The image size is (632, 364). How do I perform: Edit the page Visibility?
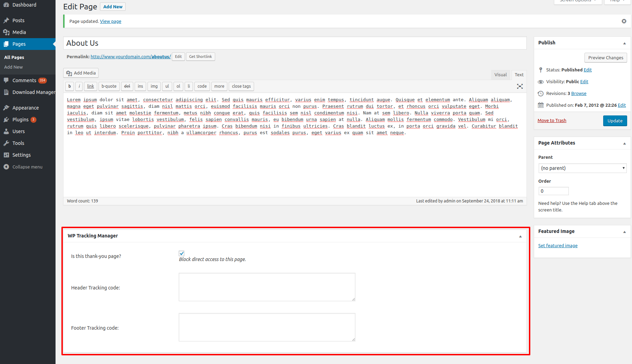point(584,82)
